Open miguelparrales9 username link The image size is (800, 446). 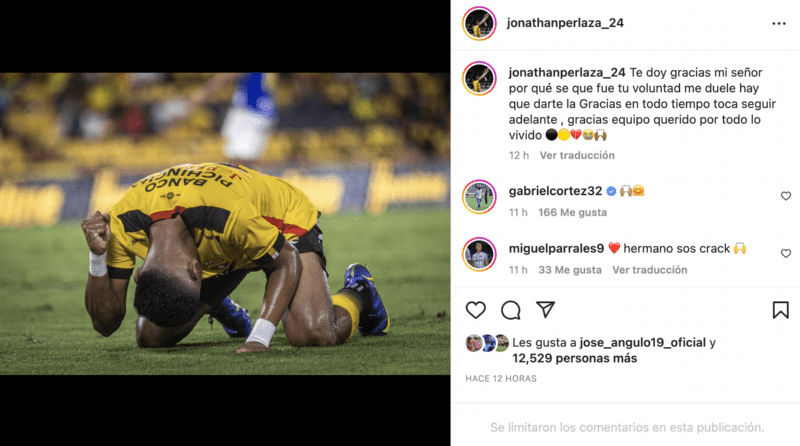coord(556,249)
